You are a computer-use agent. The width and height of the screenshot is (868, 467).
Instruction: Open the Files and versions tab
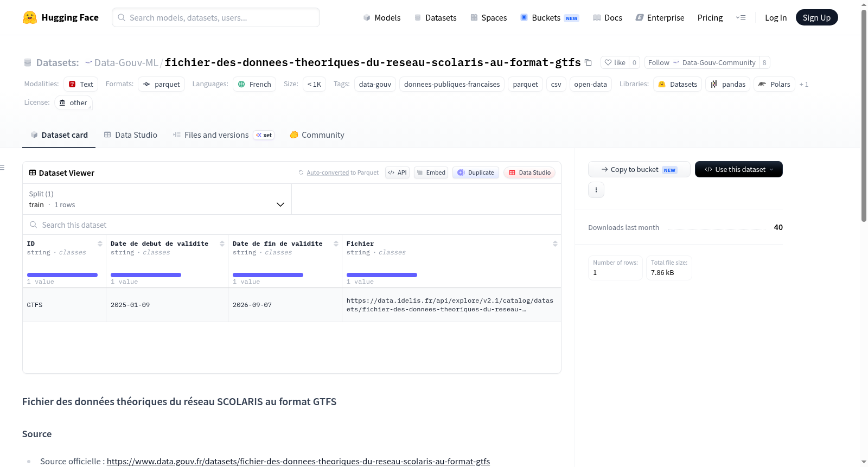224,135
